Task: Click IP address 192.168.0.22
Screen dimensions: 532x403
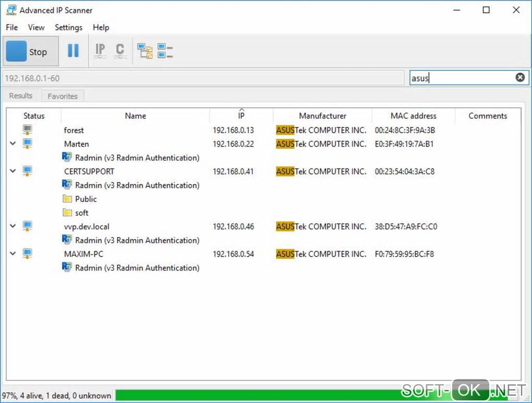Action: click(233, 144)
